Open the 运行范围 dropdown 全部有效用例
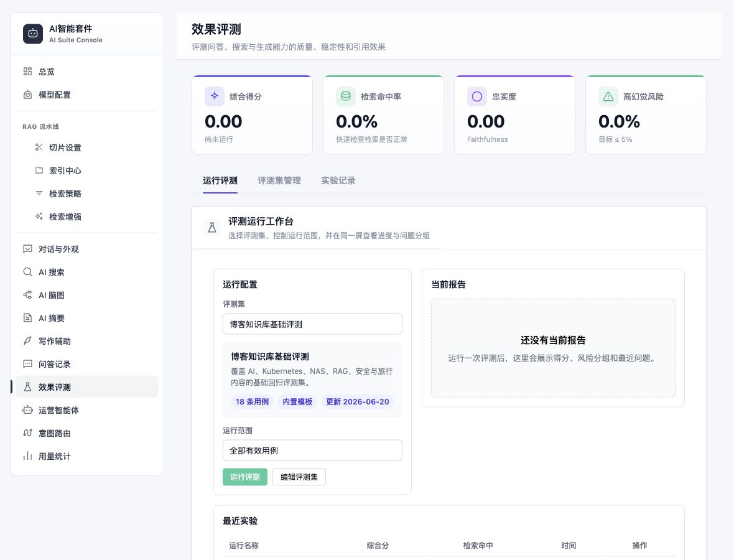Screen dimensions: 734x560 [312, 450]
